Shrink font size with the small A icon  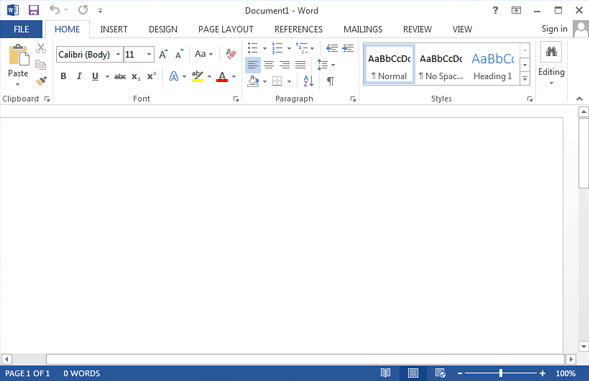[x=180, y=54]
